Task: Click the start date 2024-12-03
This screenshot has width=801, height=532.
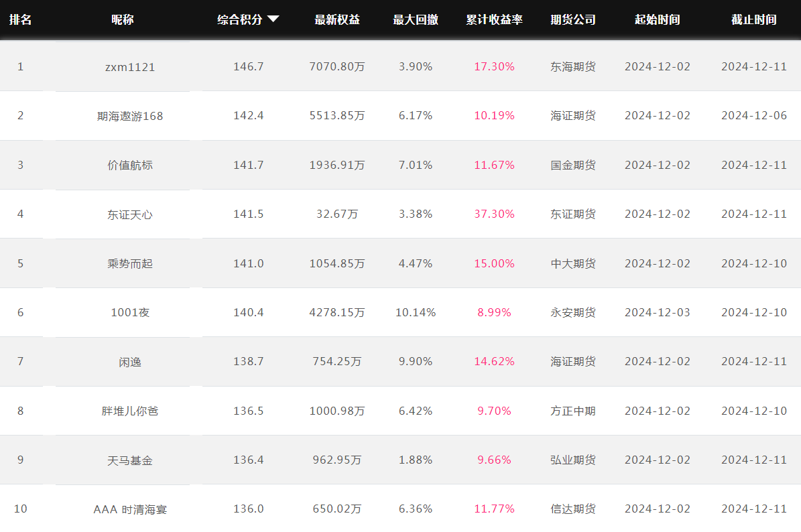Action: tap(657, 312)
